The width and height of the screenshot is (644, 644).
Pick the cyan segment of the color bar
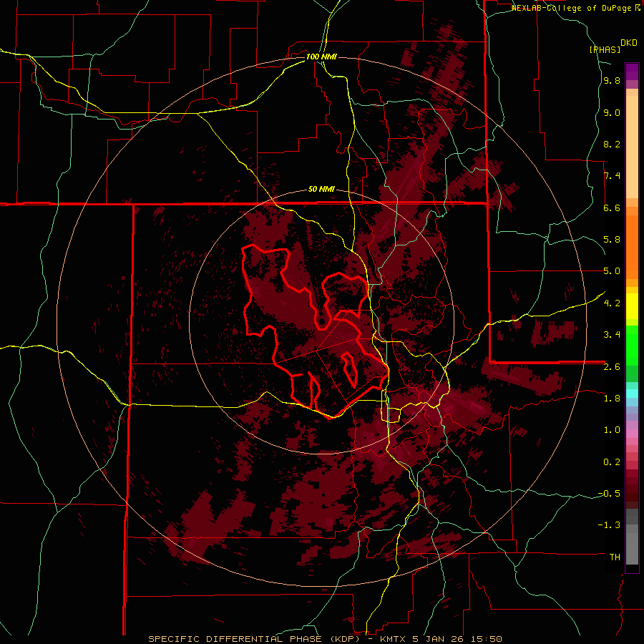[632, 393]
